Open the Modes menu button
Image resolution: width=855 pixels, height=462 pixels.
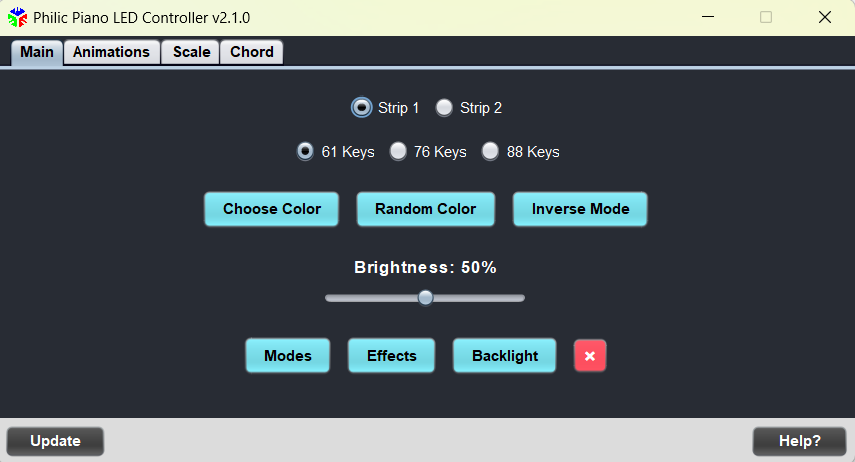pyautogui.click(x=288, y=356)
